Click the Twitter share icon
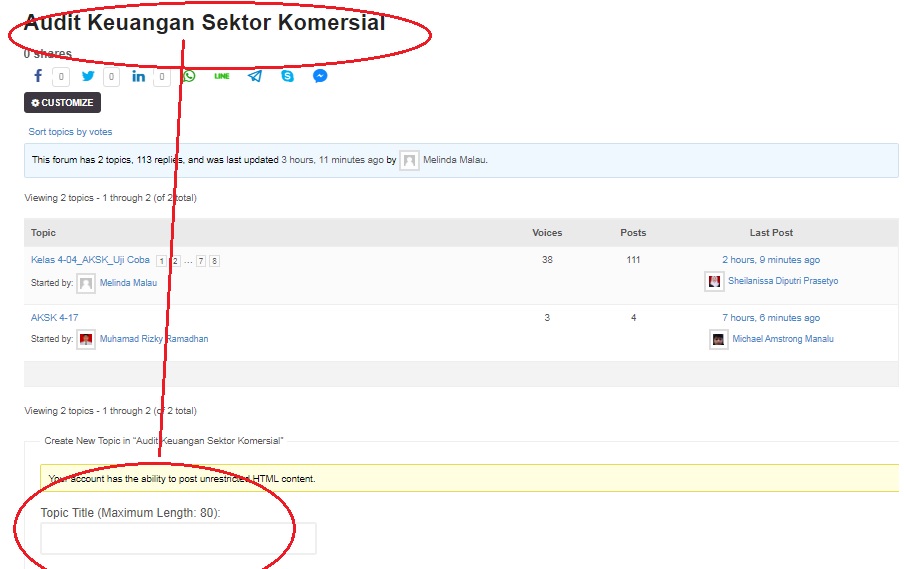 (88, 76)
